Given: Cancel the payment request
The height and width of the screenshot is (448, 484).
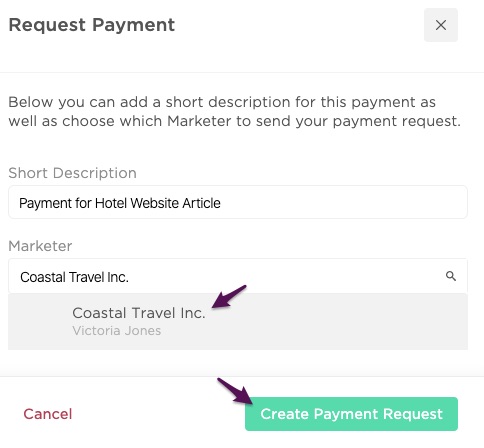Looking at the screenshot, I should (48, 414).
